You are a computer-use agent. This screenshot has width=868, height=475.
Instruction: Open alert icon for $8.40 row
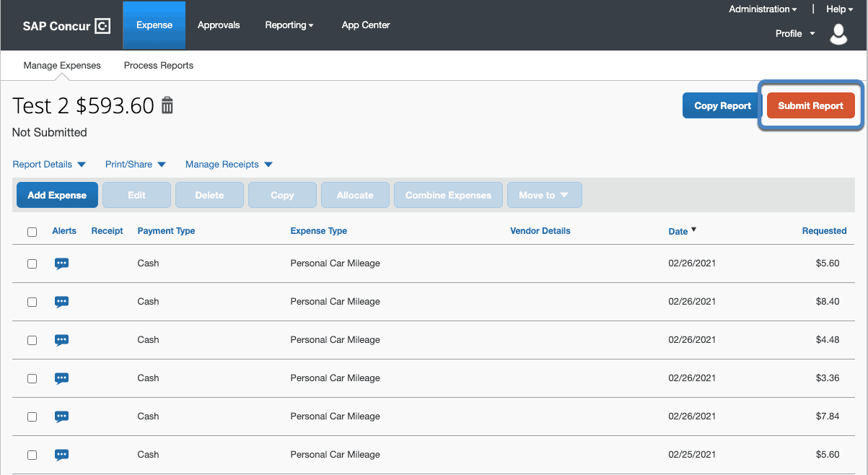[62, 302]
